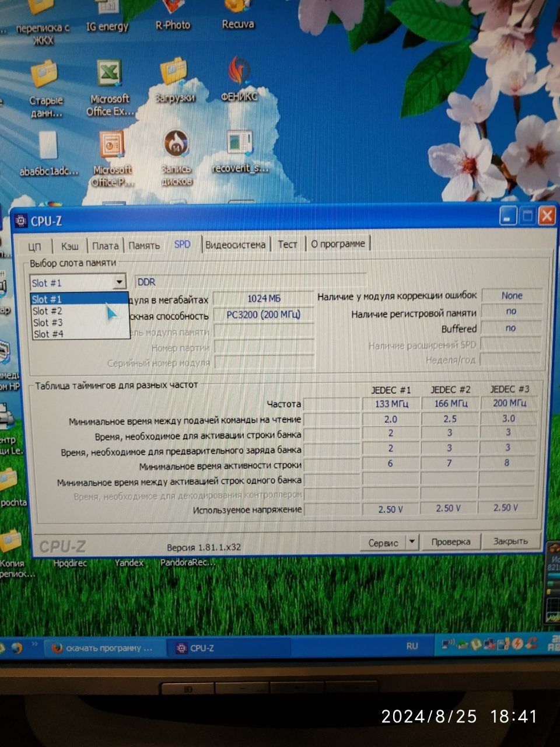Click the Версия 1.81.1.x32 version text

(x=204, y=547)
